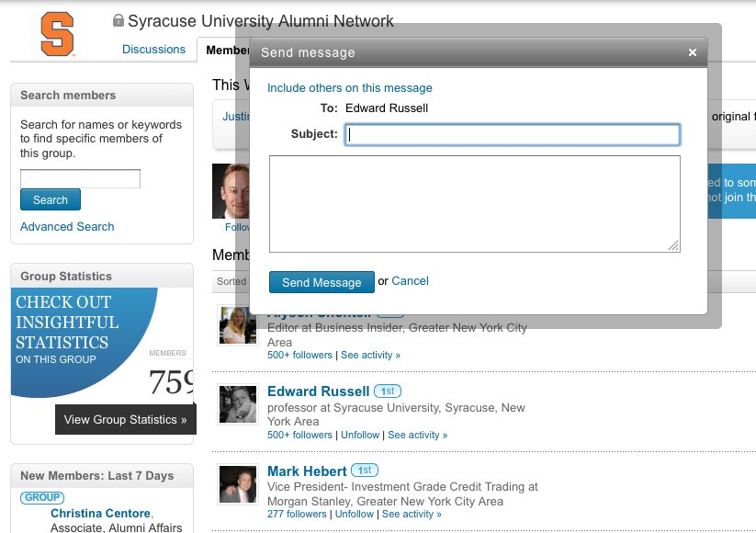Screen dimensions: 756x533
Task: Click the 1st connection badge next to Mark Hebert
Action: (x=365, y=471)
